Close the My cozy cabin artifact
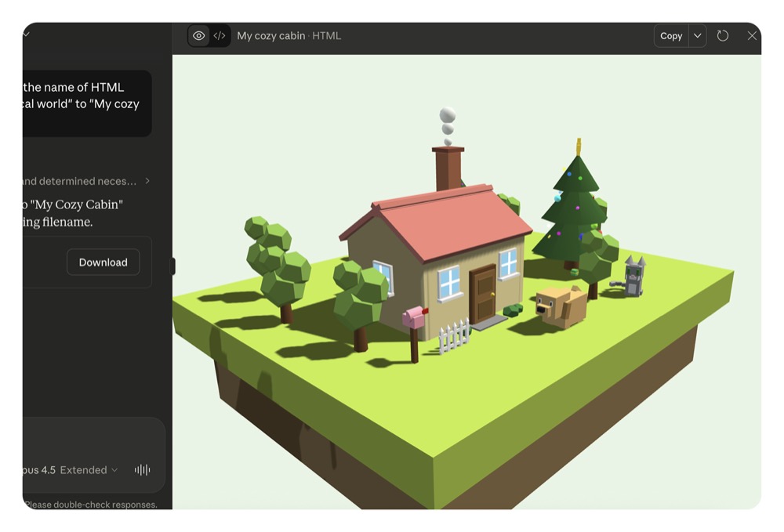 coord(752,35)
